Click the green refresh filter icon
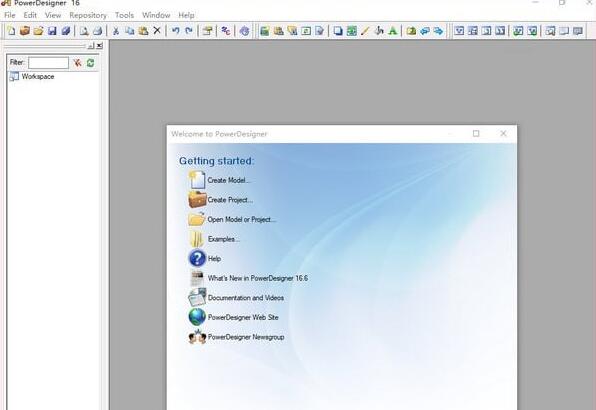The width and height of the screenshot is (596, 410). coord(90,63)
